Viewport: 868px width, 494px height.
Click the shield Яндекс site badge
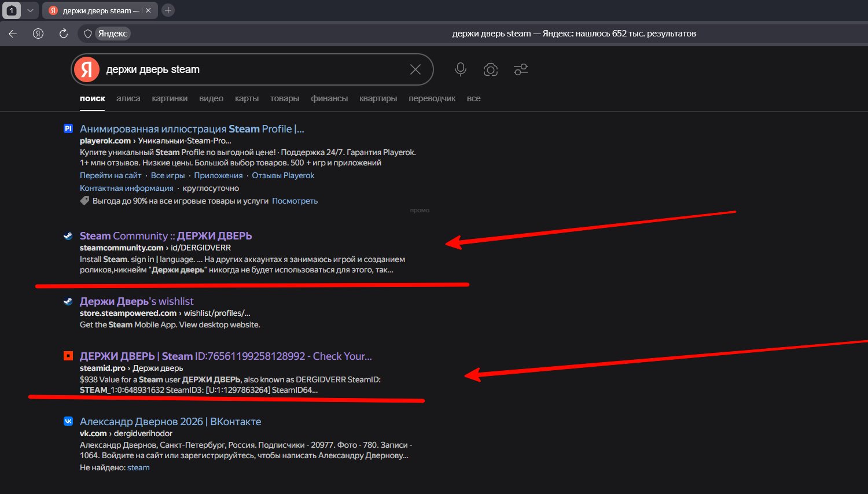pos(106,34)
